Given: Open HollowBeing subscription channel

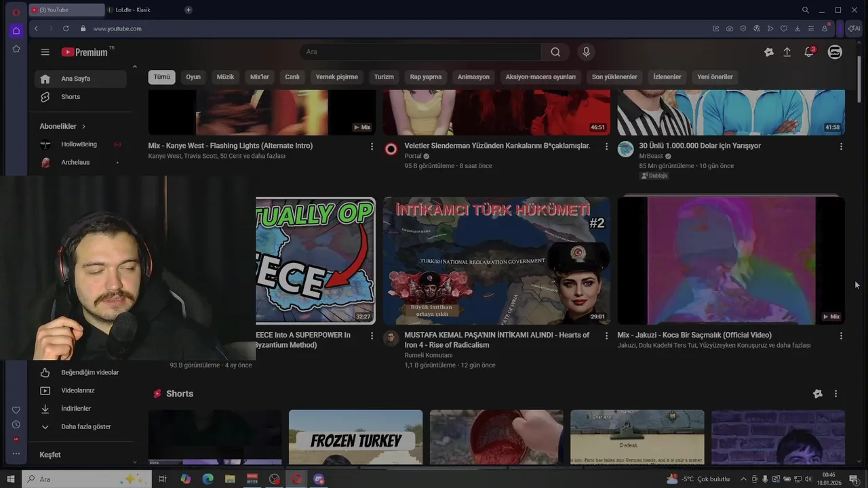Looking at the screenshot, I should point(81,144).
